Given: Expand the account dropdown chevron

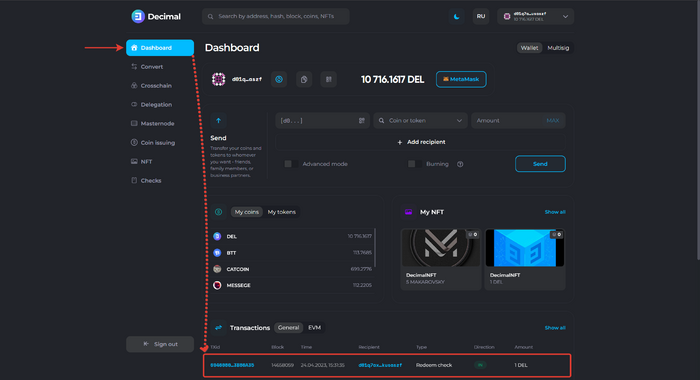Looking at the screenshot, I should pos(565,17).
